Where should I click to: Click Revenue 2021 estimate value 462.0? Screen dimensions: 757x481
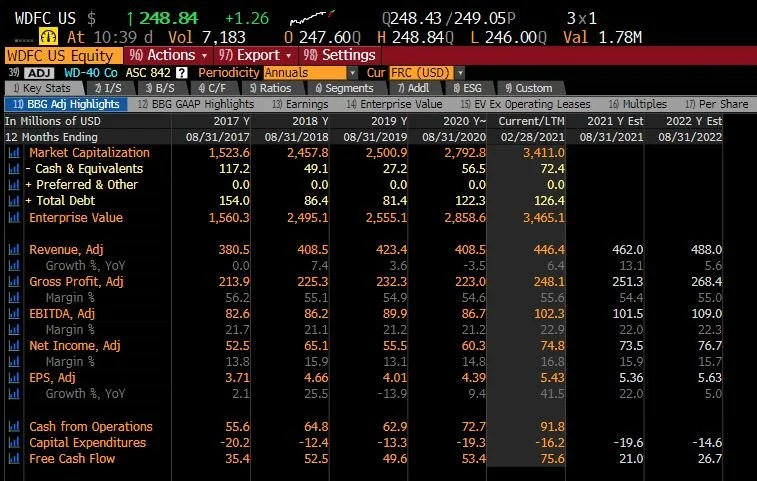coord(628,250)
